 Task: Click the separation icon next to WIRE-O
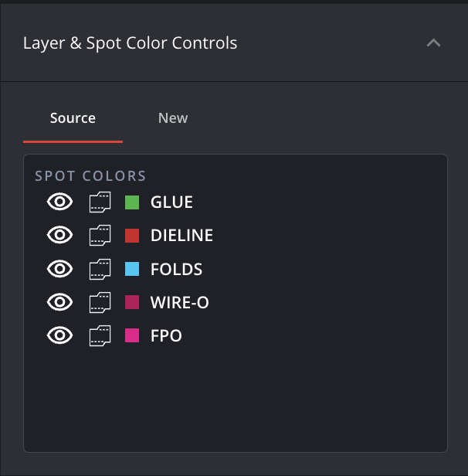point(100,302)
